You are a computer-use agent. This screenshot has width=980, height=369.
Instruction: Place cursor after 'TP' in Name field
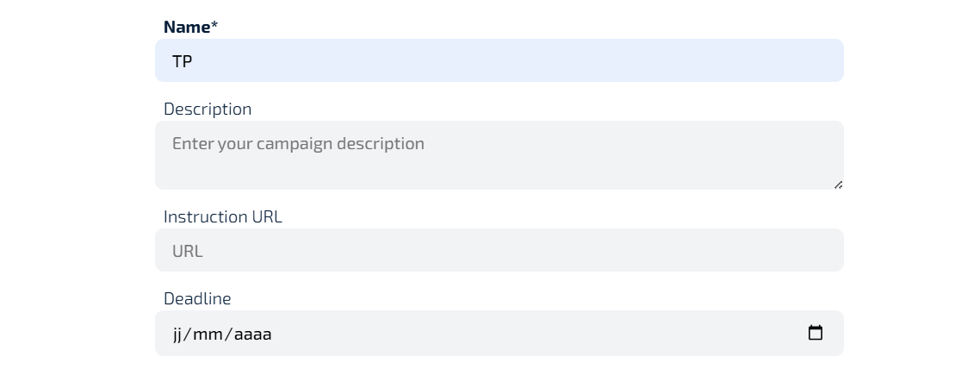point(194,61)
